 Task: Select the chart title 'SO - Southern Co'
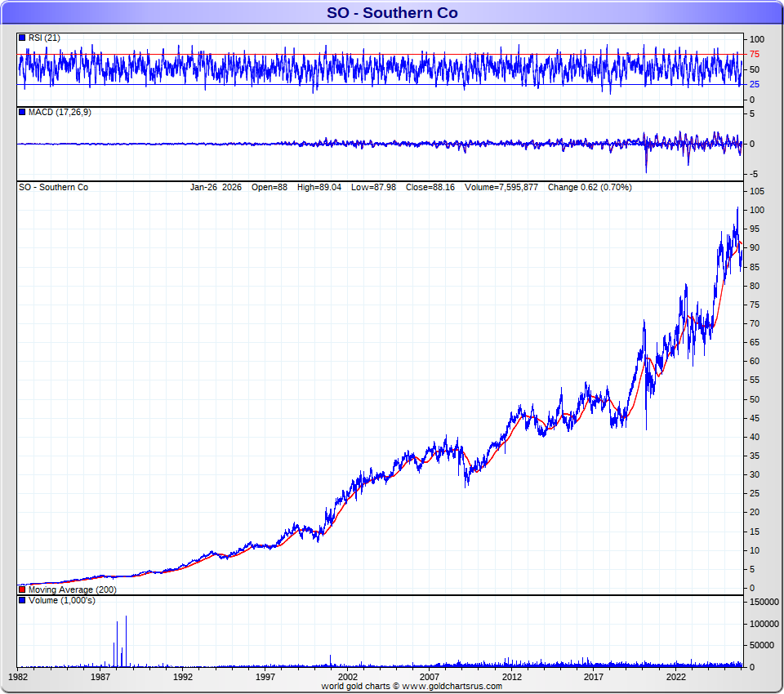pos(392,12)
